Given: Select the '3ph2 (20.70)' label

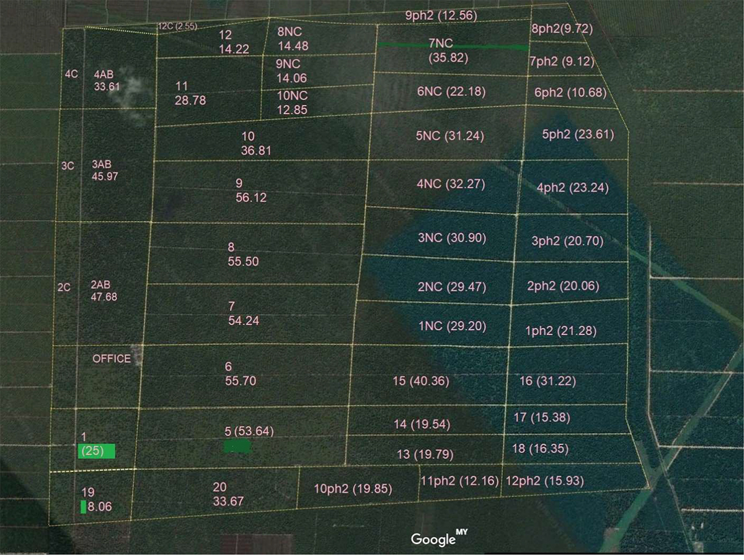Looking at the screenshot, I should [x=567, y=241].
